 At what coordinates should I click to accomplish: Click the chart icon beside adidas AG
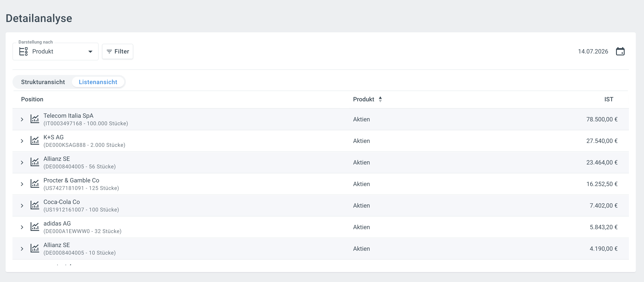35,227
